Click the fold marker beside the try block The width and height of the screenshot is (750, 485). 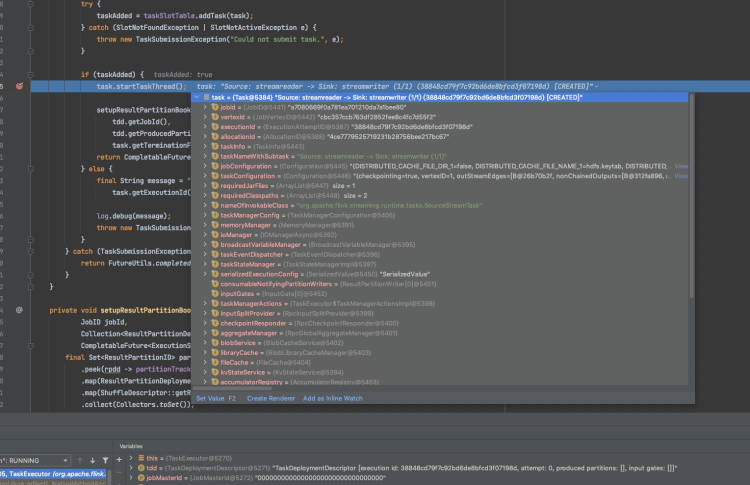tap(31, 4)
